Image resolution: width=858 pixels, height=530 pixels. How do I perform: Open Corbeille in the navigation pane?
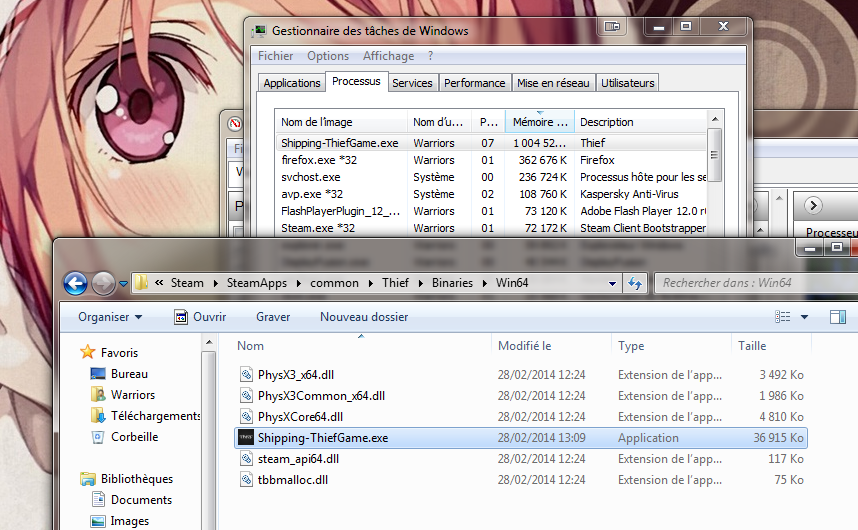click(135, 437)
